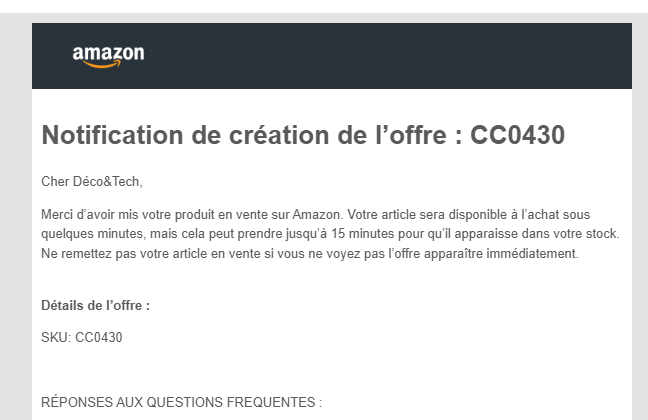Select the SKU: CC0430 line
Screen dimensions: 648x420
82,337
